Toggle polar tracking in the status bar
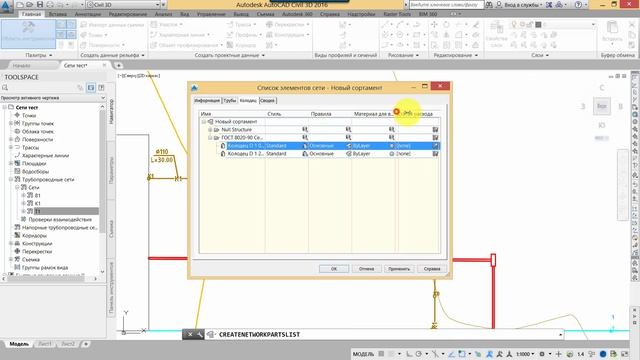 pos(419,354)
